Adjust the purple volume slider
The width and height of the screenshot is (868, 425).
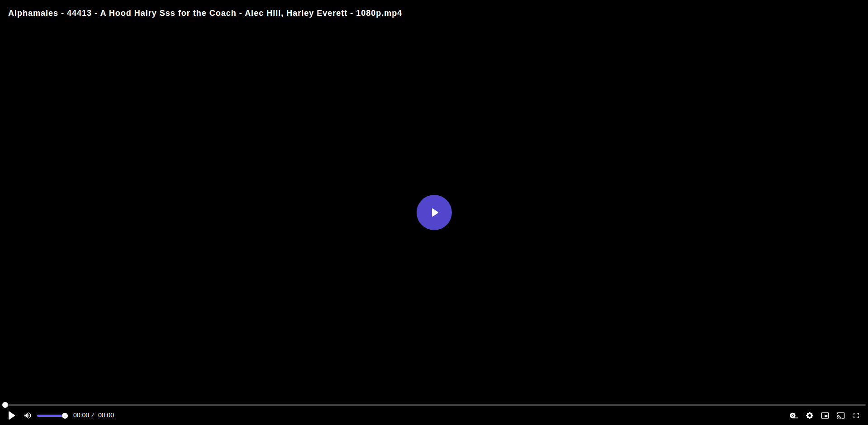click(x=52, y=416)
